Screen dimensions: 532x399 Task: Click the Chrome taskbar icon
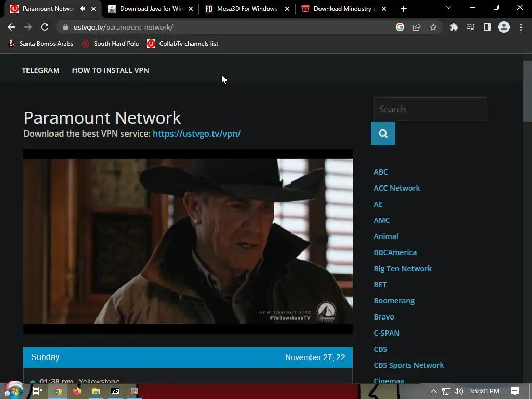pyautogui.click(x=58, y=391)
